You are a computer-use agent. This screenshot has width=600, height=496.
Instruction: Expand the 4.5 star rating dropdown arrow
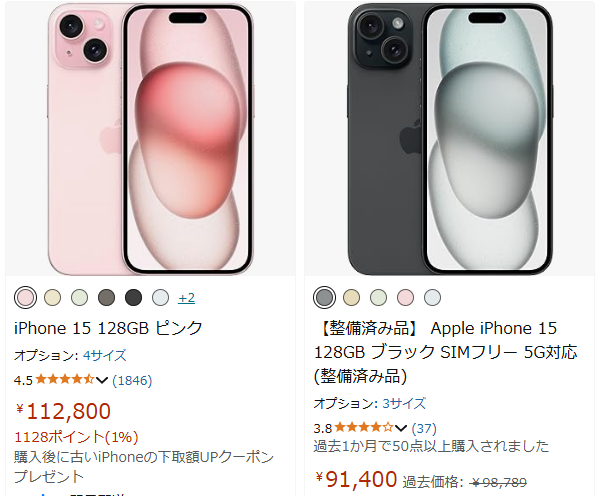[x=102, y=380]
